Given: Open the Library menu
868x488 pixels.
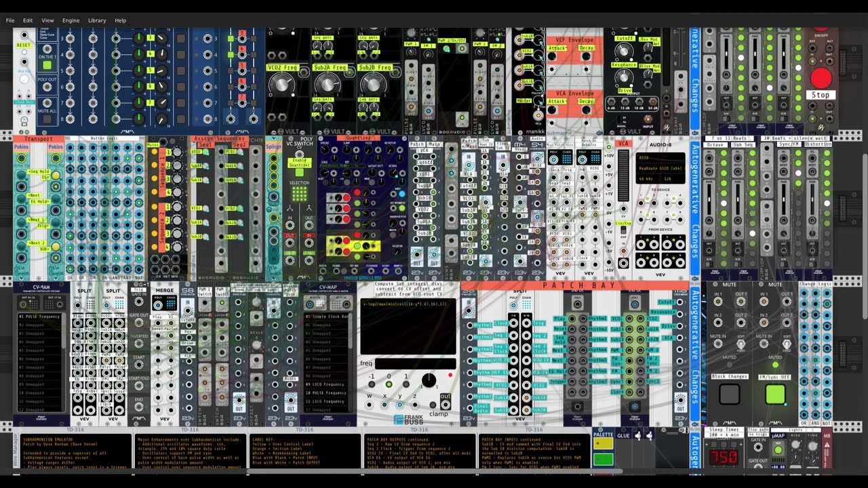Looking at the screenshot, I should coord(97,20).
